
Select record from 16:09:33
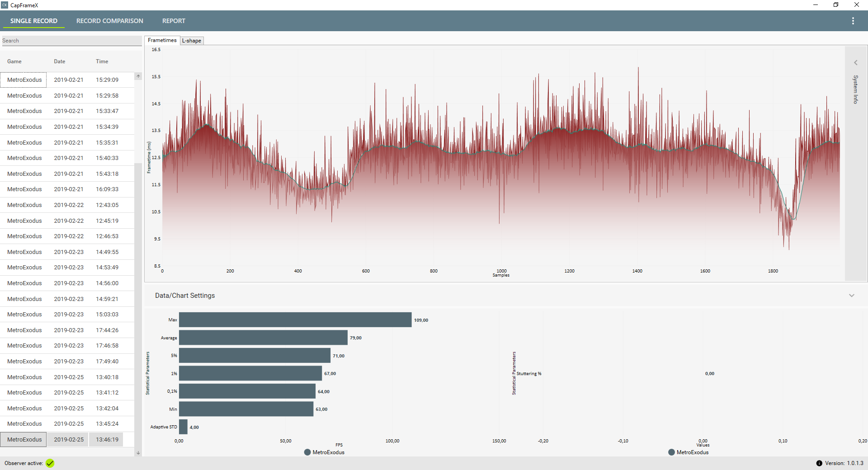pyautogui.click(x=67, y=189)
